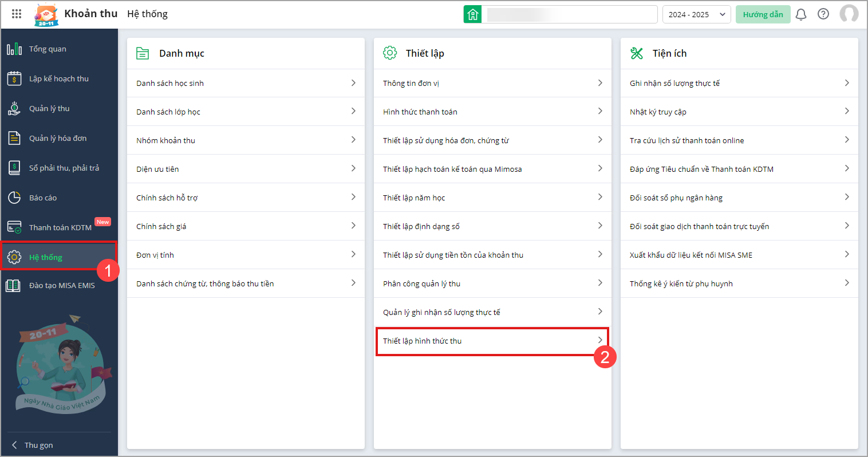
Task: Click the Thanh toán KDTM card icon
Action: coord(14,227)
